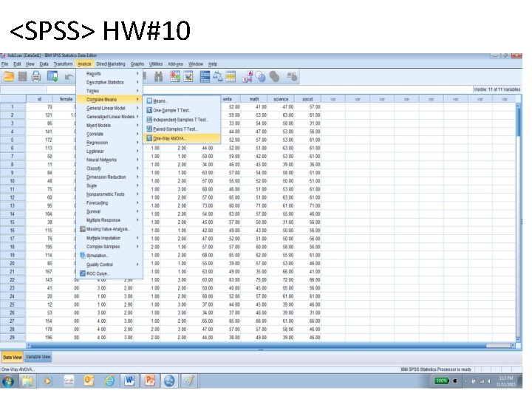Select the row 15 header

pyautogui.click(x=13, y=222)
